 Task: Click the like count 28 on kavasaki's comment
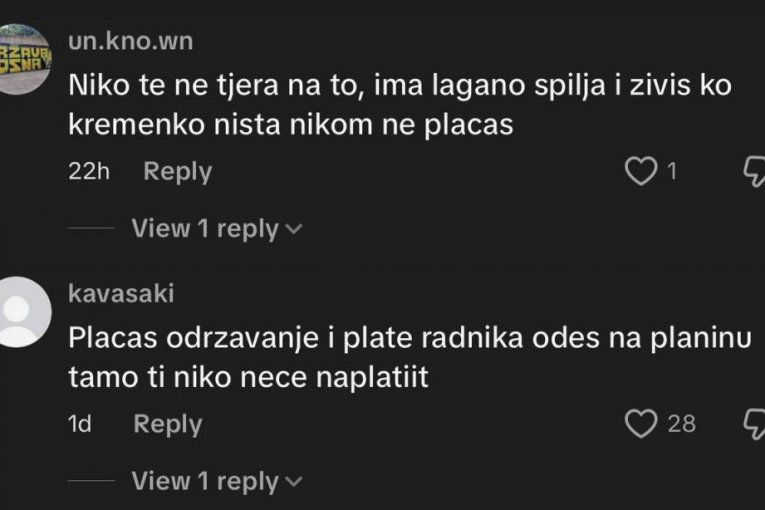tap(681, 424)
